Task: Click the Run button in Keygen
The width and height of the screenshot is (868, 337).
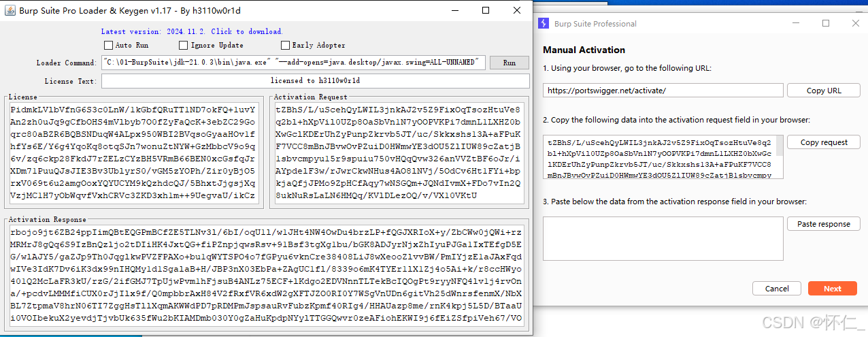Action: click(x=510, y=63)
